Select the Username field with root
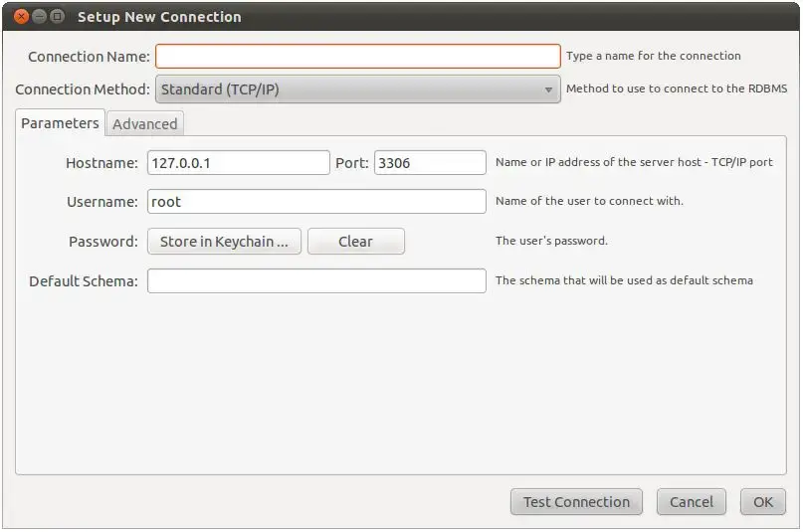The height and width of the screenshot is (532, 803). pyautogui.click(x=315, y=202)
